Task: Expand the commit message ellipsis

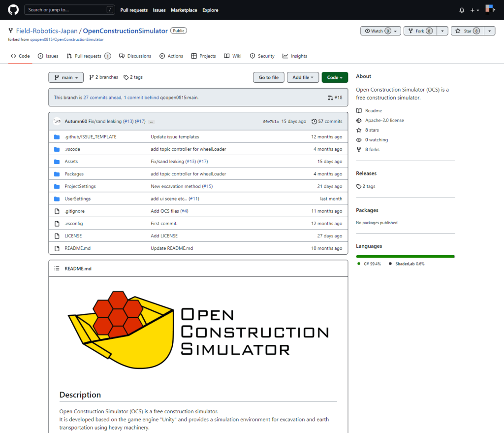Action: [151, 121]
